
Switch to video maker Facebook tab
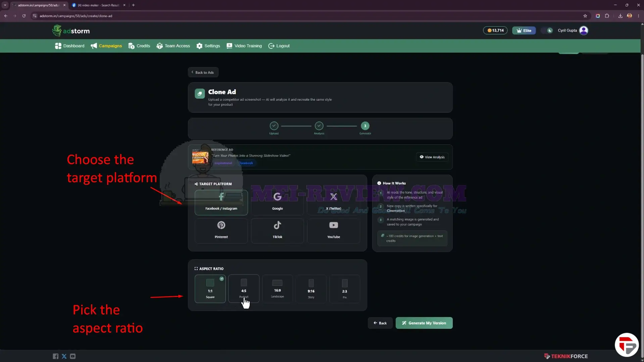click(98, 5)
